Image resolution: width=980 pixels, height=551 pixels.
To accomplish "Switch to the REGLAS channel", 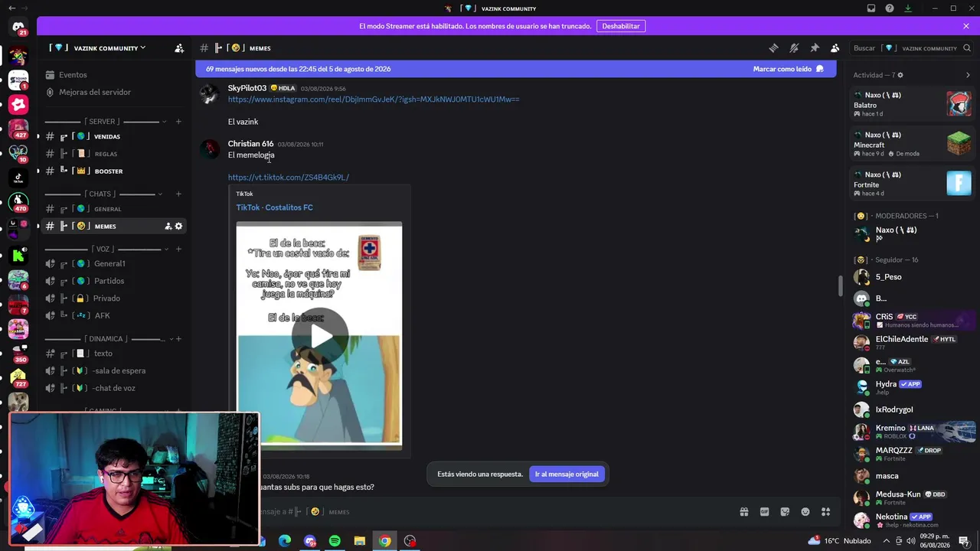I will pyautogui.click(x=116, y=154).
